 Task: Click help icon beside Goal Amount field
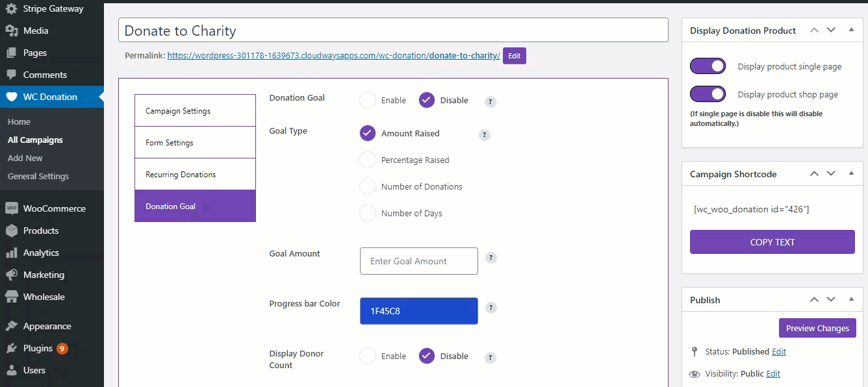(491, 258)
